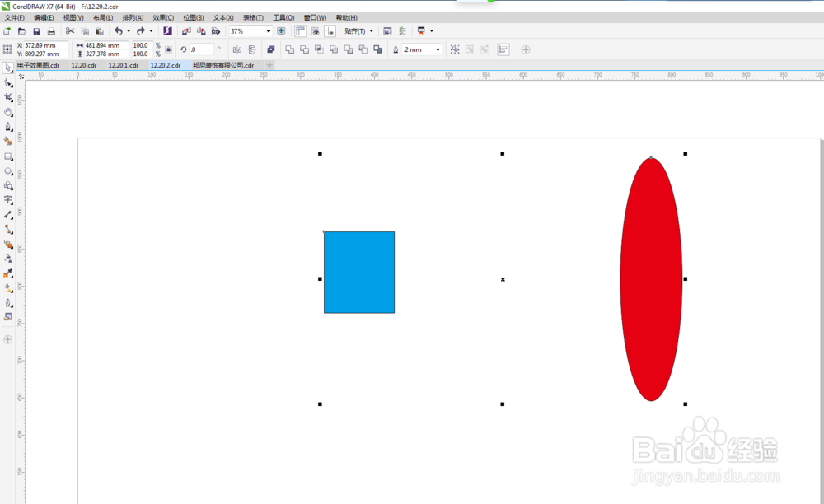Select the Crop tool
The height and width of the screenshot is (504, 824).
pyautogui.click(x=8, y=98)
